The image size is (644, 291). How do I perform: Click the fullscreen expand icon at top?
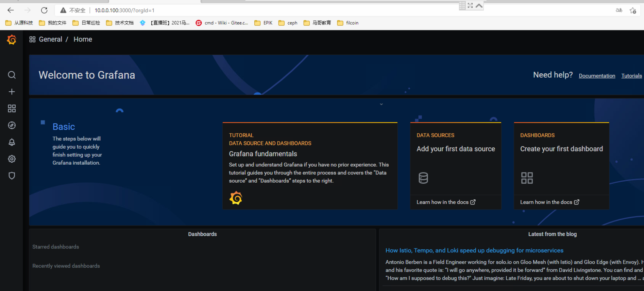[x=470, y=5]
